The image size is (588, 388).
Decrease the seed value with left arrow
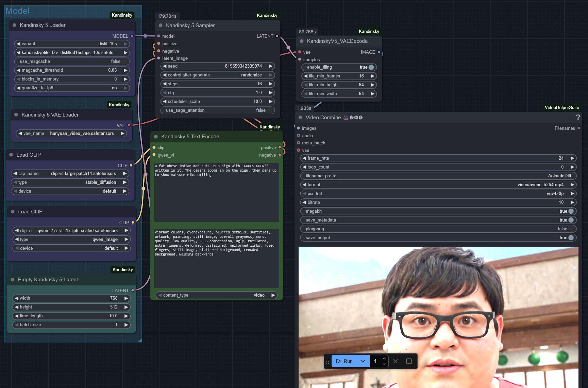coord(165,66)
